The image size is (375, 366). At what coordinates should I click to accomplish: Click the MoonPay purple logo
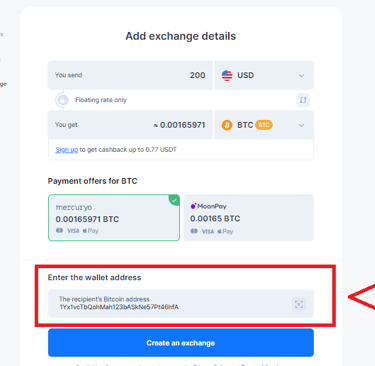point(193,206)
